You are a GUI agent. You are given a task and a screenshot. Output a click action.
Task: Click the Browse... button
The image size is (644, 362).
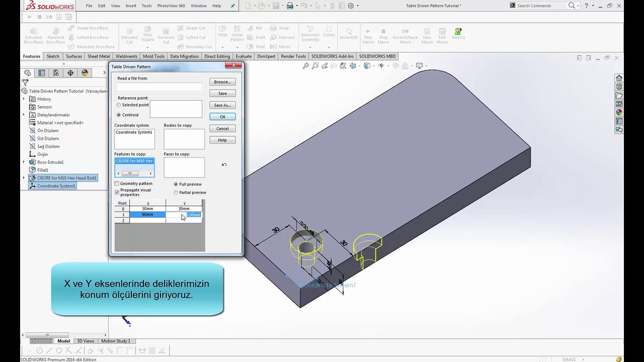222,82
